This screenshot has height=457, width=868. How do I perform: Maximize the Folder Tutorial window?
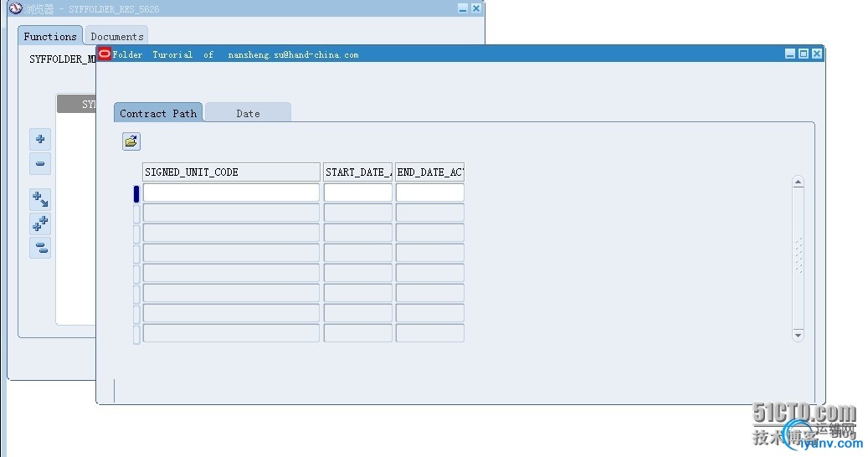point(804,54)
